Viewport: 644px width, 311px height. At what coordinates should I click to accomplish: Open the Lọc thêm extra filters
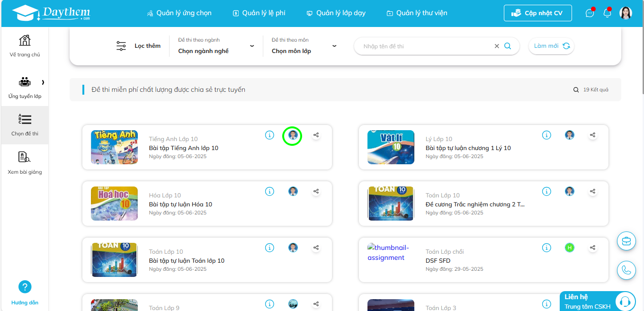tap(138, 46)
